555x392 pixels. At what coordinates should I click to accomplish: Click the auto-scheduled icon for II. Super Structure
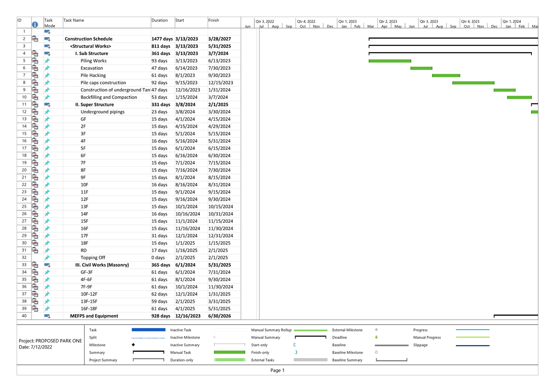47,104
